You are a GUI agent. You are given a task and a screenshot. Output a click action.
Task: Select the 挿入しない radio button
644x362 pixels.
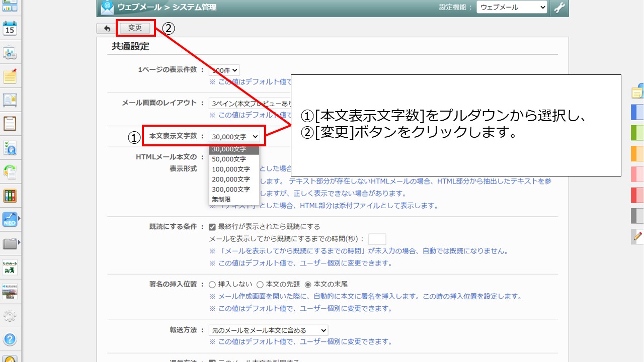213,284
